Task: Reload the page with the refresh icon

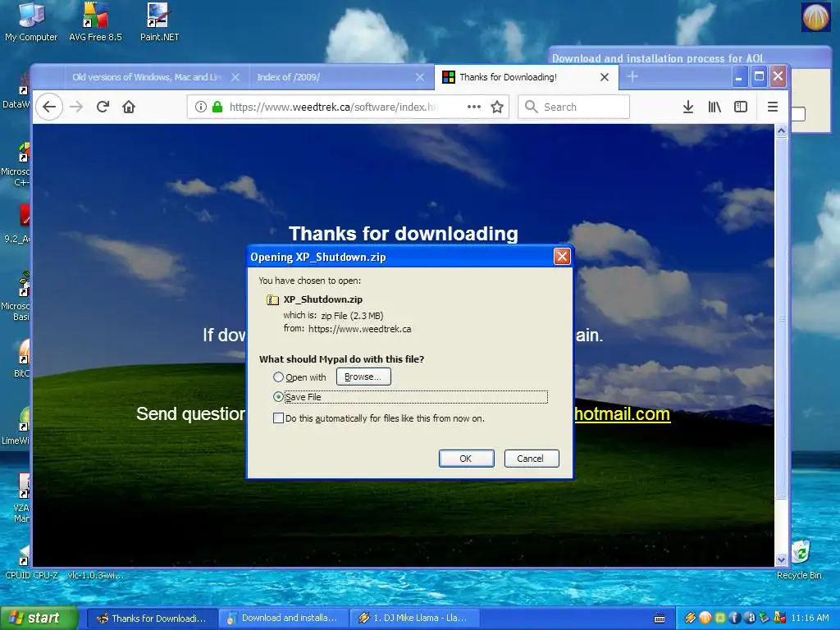Action: (103, 107)
